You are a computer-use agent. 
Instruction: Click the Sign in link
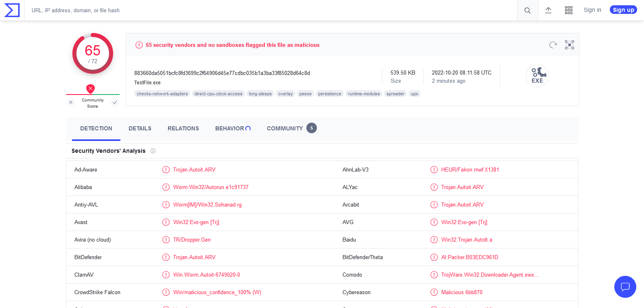[592, 10]
